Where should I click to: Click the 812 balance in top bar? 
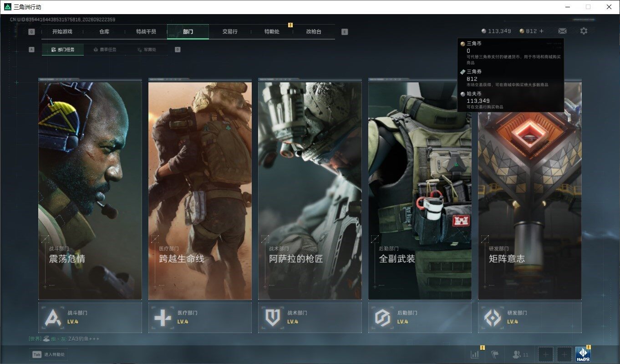pos(531,31)
